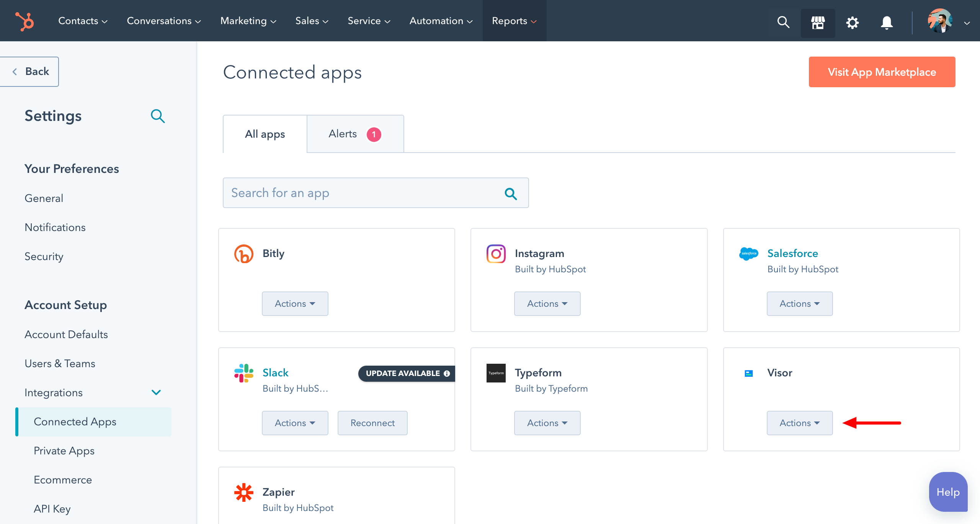Open settings via the gear icon
Image resolution: width=980 pixels, height=524 pixels.
(852, 23)
